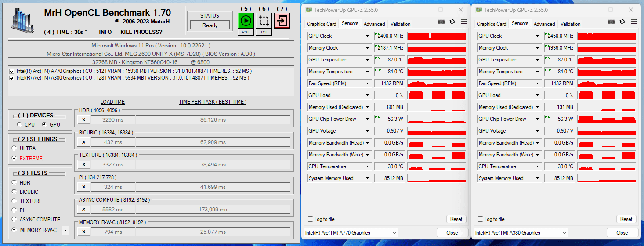Open the System Memory Used dropdown in the A380 window
Image resolution: width=644 pixels, height=246 pixels.
pos(537,178)
